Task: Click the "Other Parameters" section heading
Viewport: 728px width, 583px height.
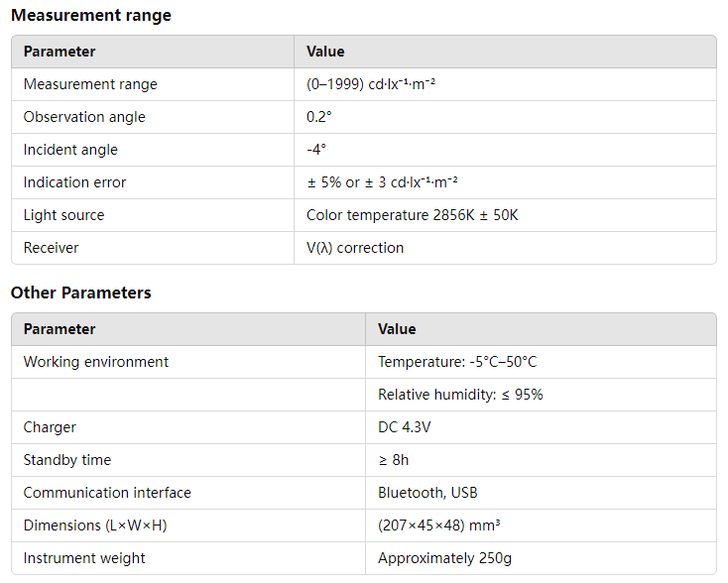Action: 81,293
